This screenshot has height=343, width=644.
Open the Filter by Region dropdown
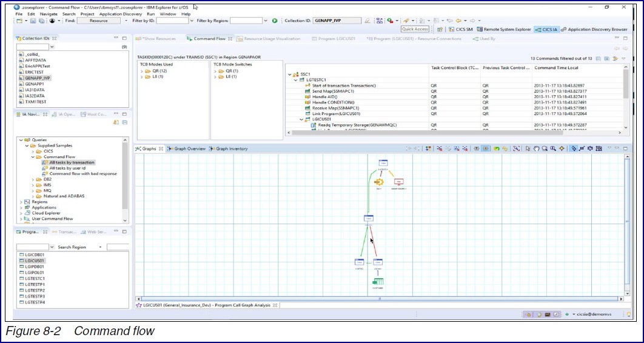point(265,21)
